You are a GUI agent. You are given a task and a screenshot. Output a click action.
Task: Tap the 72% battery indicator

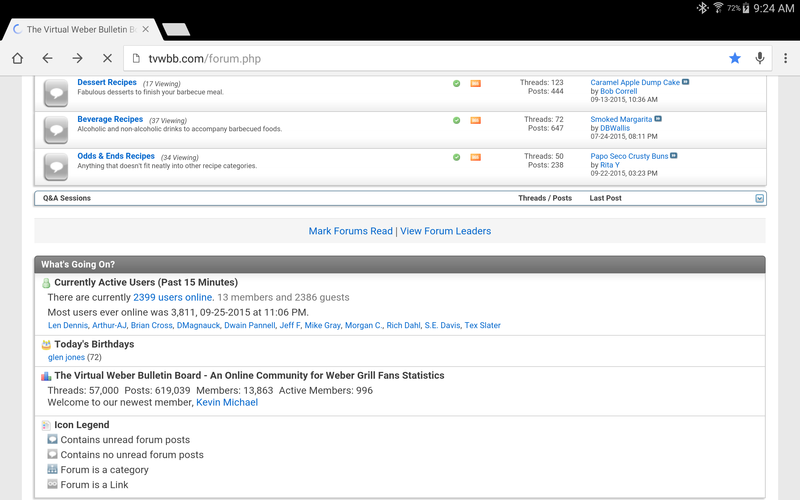click(x=738, y=8)
